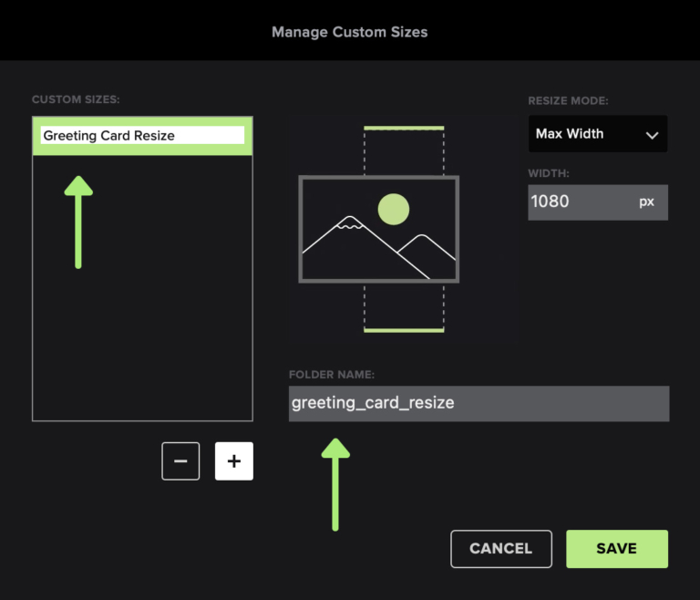
Task: Open the Resize Mode dropdown
Action: tap(598, 134)
